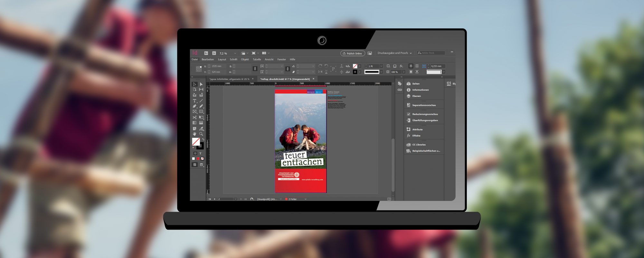Select the Pencil tool

click(x=201, y=106)
